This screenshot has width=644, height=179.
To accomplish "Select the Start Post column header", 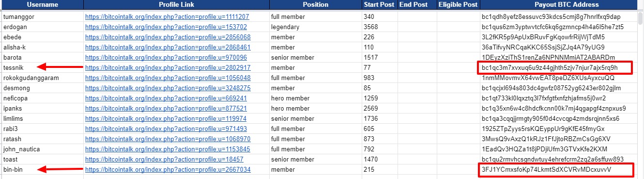I will (x=379, y=5).
